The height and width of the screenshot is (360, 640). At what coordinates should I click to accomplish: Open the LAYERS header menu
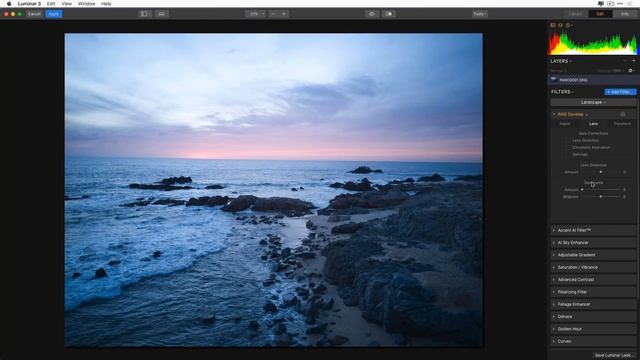click(561, 61)
